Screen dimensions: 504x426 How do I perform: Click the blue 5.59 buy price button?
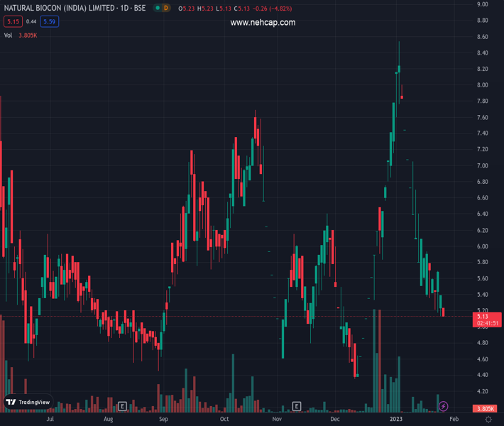tap(49, 22)
